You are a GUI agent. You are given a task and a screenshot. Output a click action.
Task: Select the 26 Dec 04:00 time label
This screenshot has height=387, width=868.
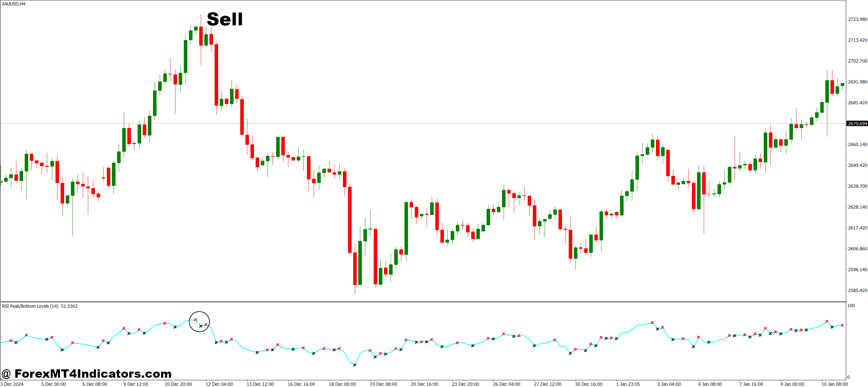pos(506,384)
